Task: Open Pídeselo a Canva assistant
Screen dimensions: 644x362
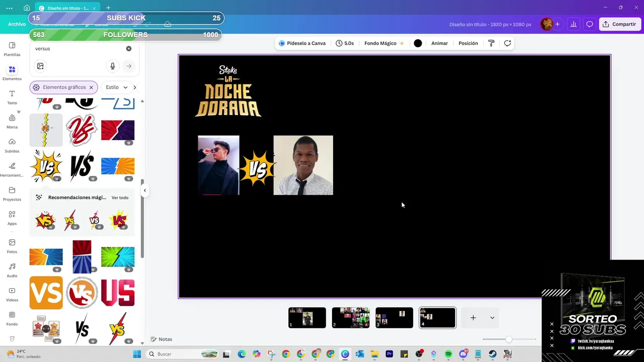Action: 302,43
